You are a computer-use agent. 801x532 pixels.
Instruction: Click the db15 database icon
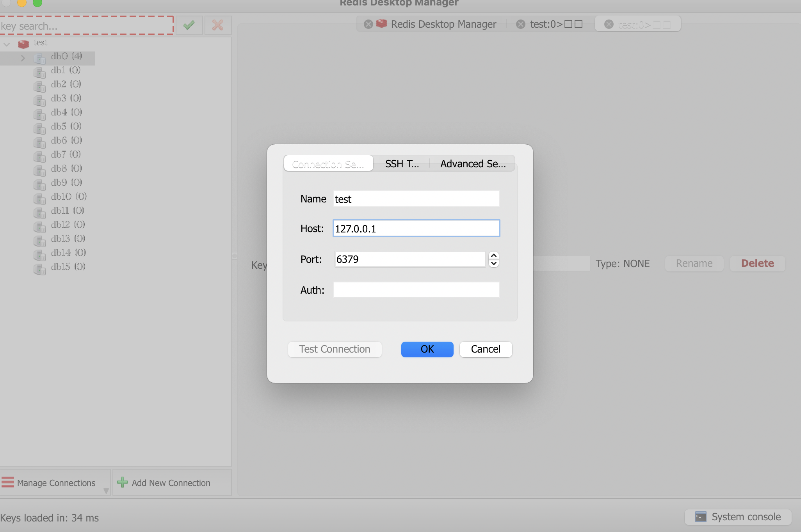pos(39,268)
